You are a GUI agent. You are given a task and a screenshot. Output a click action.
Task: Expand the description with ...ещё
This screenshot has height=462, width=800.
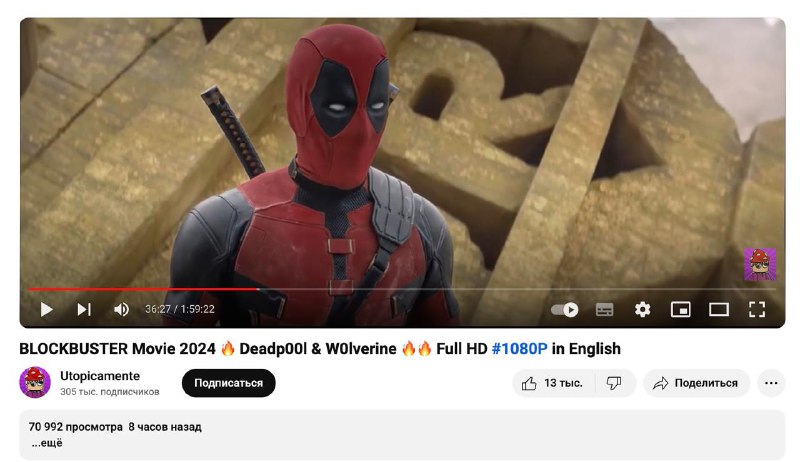click(47, 443)
